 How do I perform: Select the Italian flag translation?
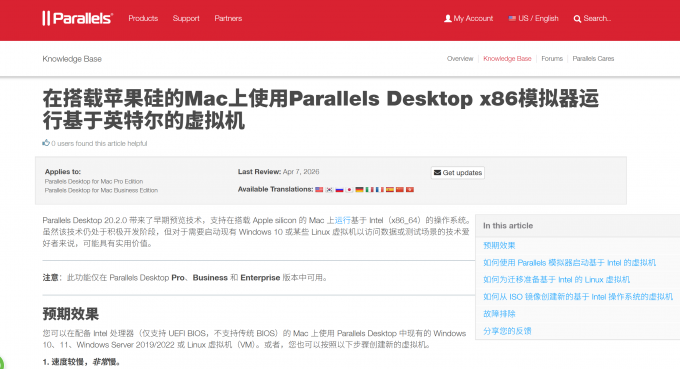click(x=369, y=189)
